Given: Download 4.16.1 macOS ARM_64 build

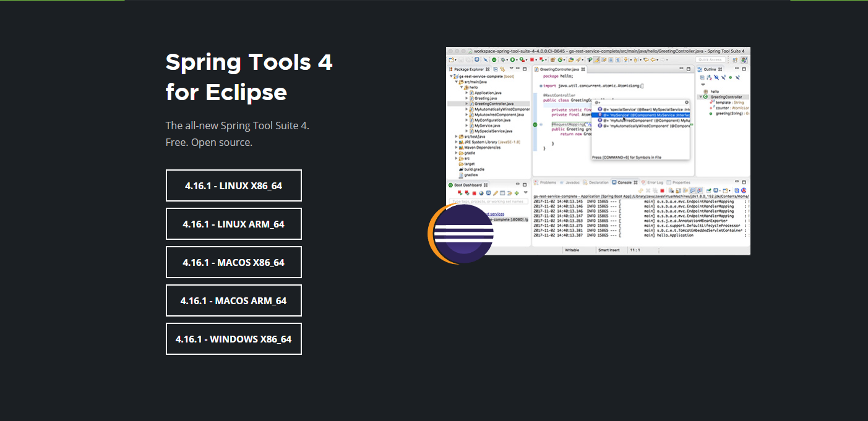Looking at the screenshot, I should coord(234,300).
